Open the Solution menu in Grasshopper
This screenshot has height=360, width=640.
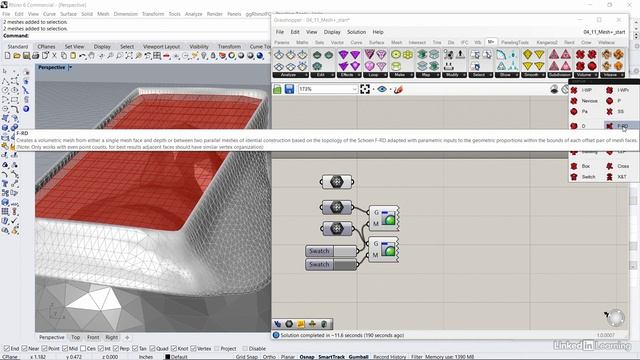(356, 32)
